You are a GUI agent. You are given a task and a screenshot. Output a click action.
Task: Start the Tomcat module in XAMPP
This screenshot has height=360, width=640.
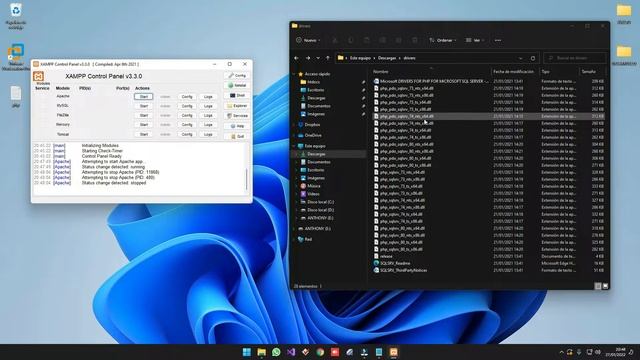[x=144, y=134]
